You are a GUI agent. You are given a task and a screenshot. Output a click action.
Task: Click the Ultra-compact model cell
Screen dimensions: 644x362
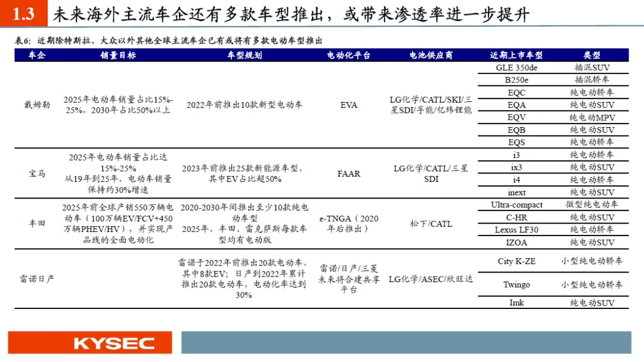516,205
